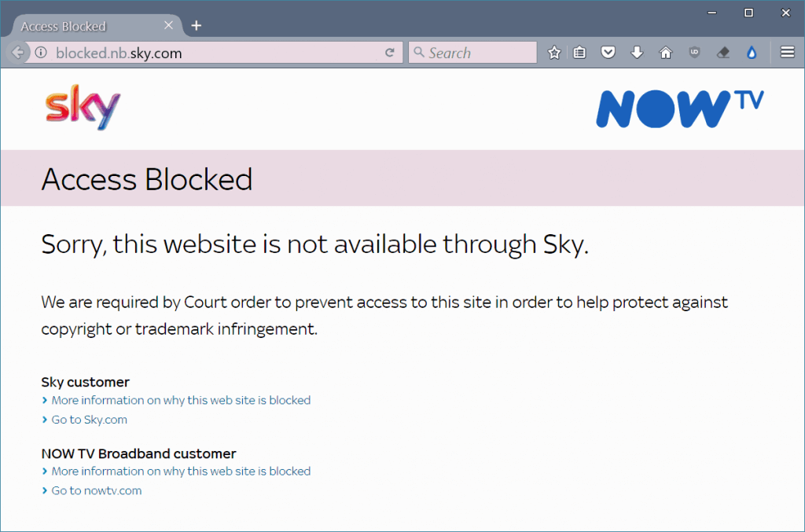Navigate back using the back arrow
The image size is (805, 532).
(x=16, y=52)
